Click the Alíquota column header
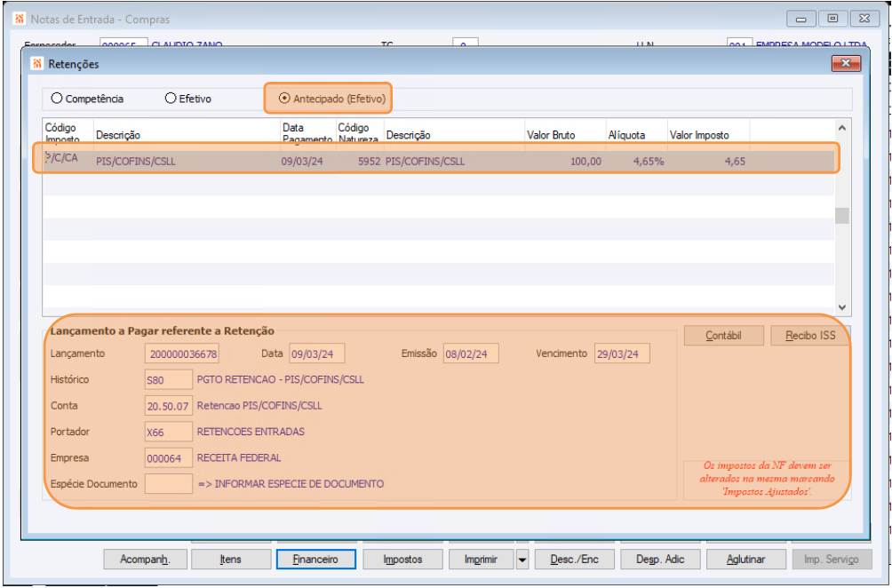Screen dimensions: 892x588 point(627,135)
